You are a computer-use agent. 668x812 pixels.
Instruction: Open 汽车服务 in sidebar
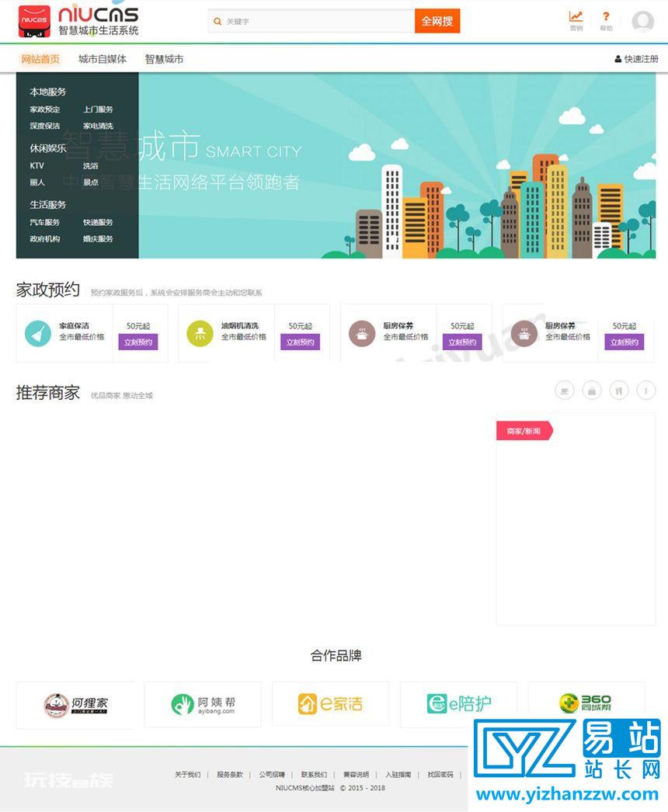tap(44, 222)
